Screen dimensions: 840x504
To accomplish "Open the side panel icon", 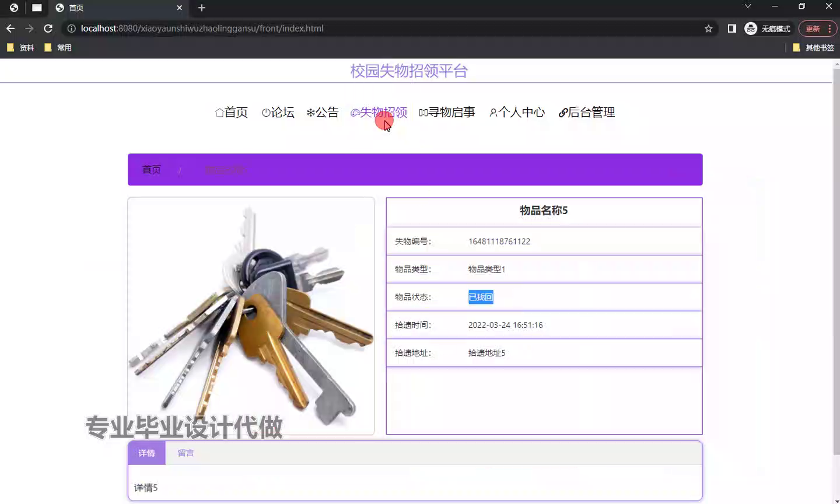I will [x=731, y=29].
